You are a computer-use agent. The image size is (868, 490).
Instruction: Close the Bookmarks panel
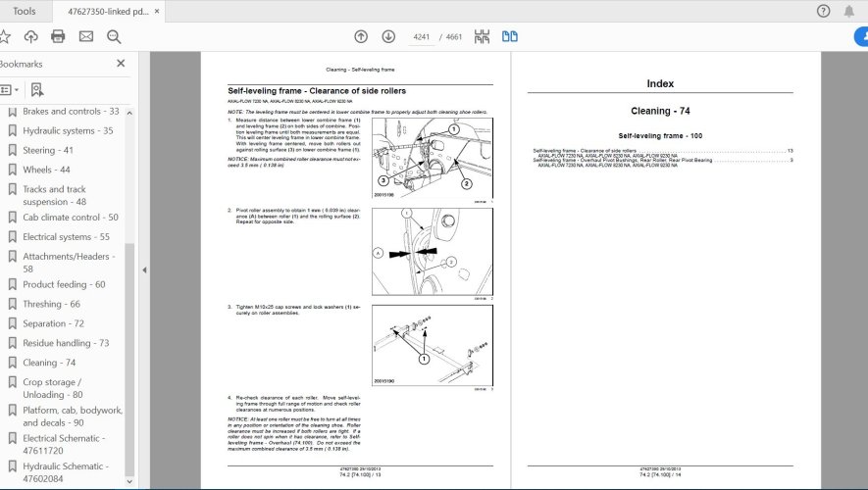click(121, 64)
